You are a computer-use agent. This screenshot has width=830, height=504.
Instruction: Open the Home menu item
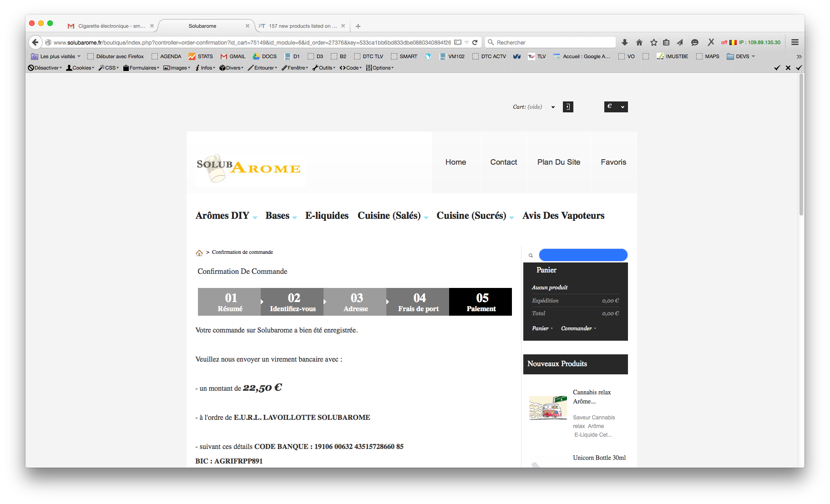click(455, 162)
